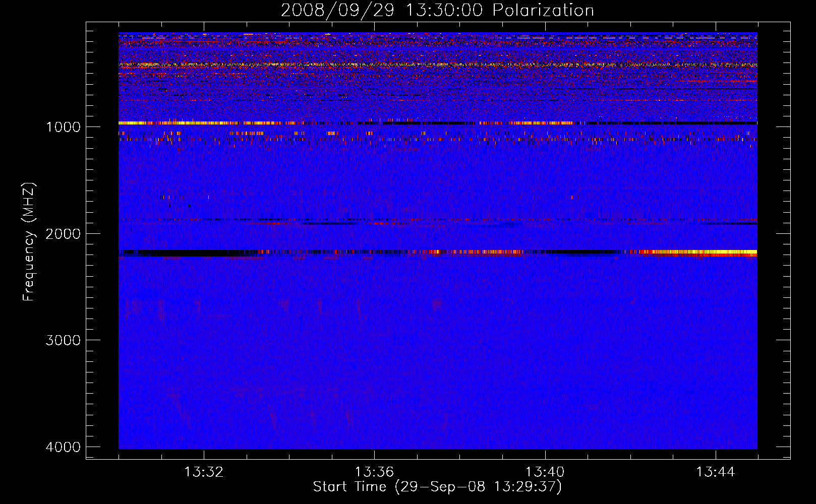Click the 2000 frequency tick label
The height and width of the screenshot is (504, 816).
pyautogui.click(x=64, y=234)
